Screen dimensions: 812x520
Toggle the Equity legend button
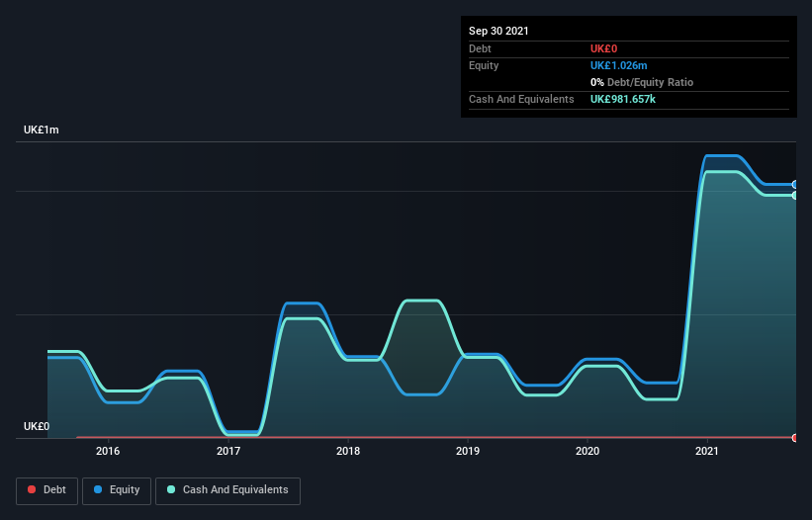pyautogui.click(x=117, y=490)
